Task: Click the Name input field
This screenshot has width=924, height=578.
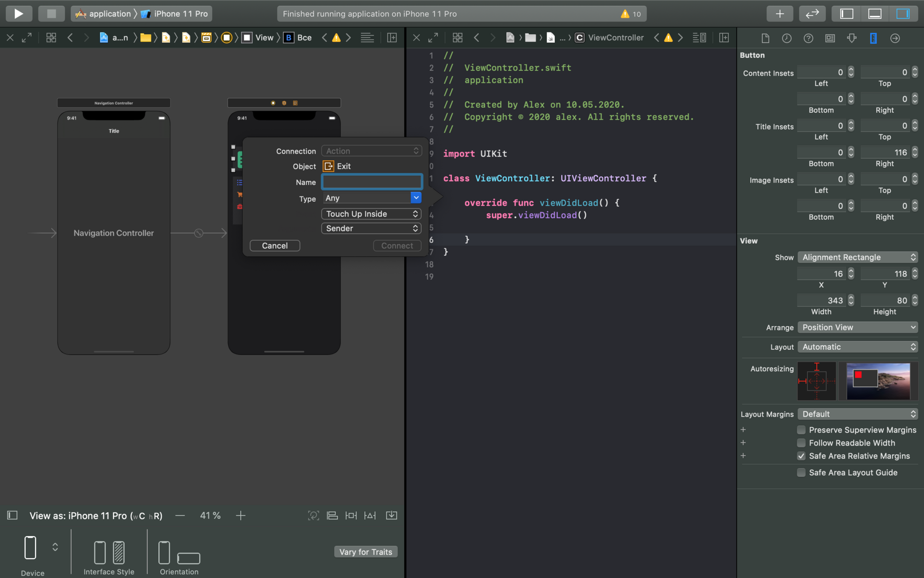Action: pos(372,182)
